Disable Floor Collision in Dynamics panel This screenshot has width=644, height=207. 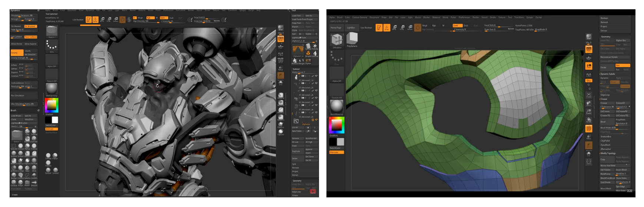click(x=30, y=37)
